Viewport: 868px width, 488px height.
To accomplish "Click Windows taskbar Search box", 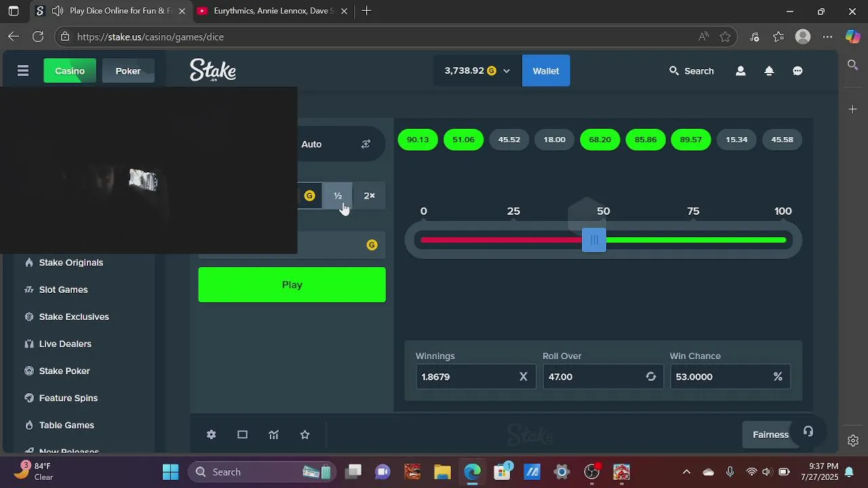I will coord(261,472).
